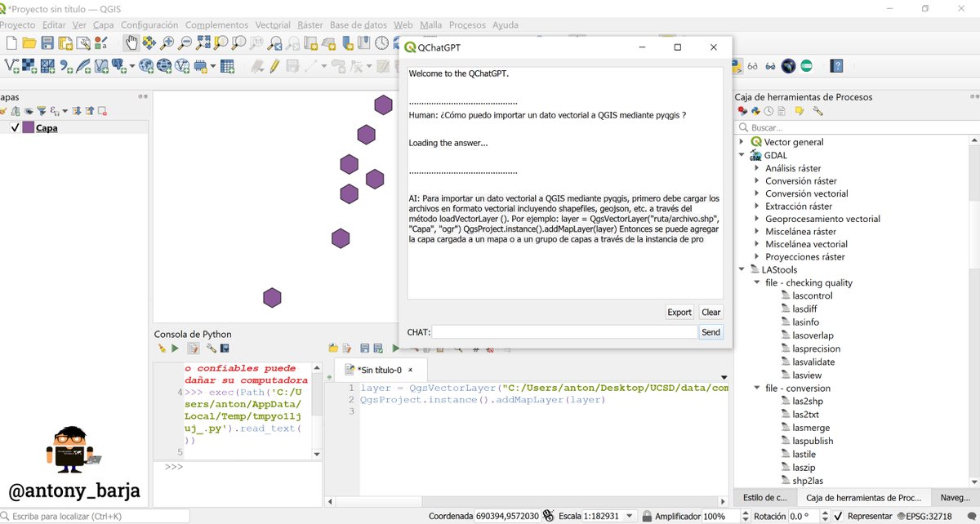Open Processing scripts Python icon in toolbox
This screenshot has width=980, height=524.
[x=755, y=111]
